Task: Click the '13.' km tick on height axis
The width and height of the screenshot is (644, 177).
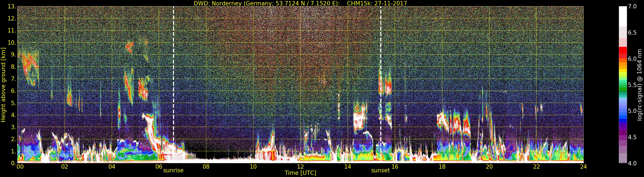Action: pos(12,6)
